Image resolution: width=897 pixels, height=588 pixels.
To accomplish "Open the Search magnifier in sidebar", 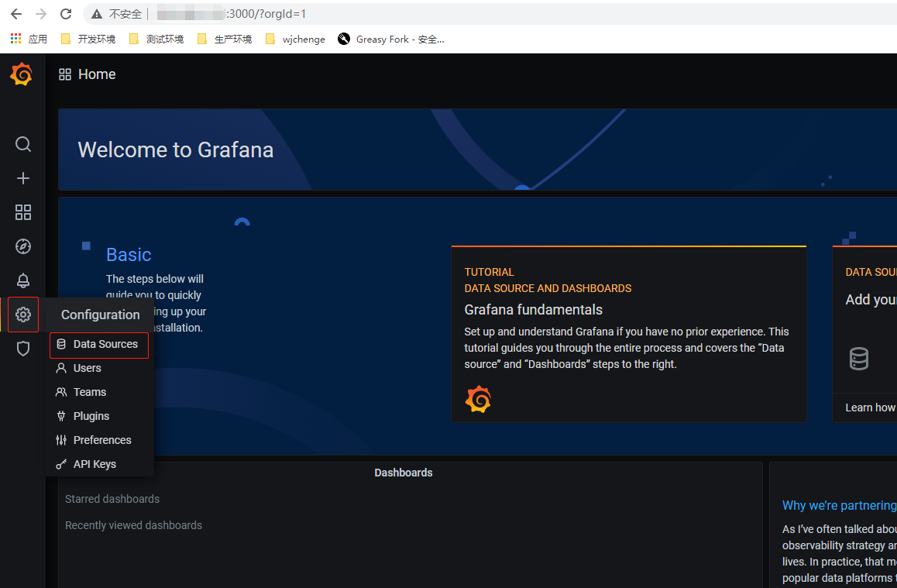I will (23, 144).
